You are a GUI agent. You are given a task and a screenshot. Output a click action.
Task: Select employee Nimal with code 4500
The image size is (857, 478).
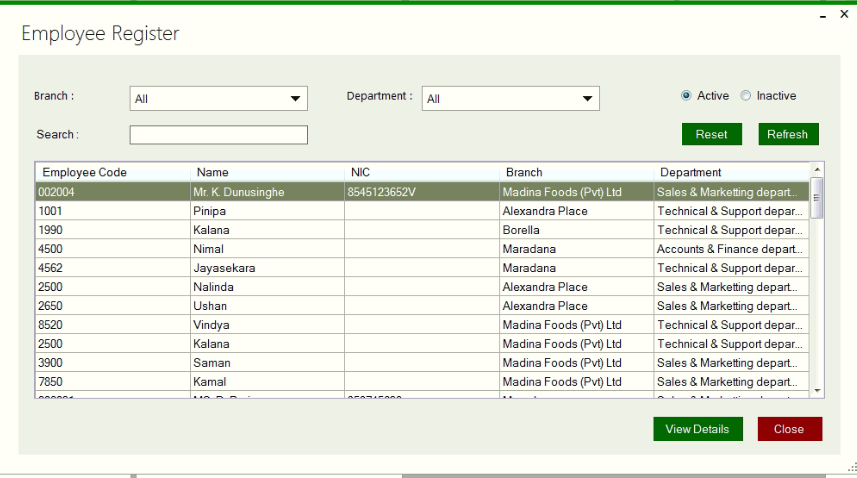click(267, 249)
